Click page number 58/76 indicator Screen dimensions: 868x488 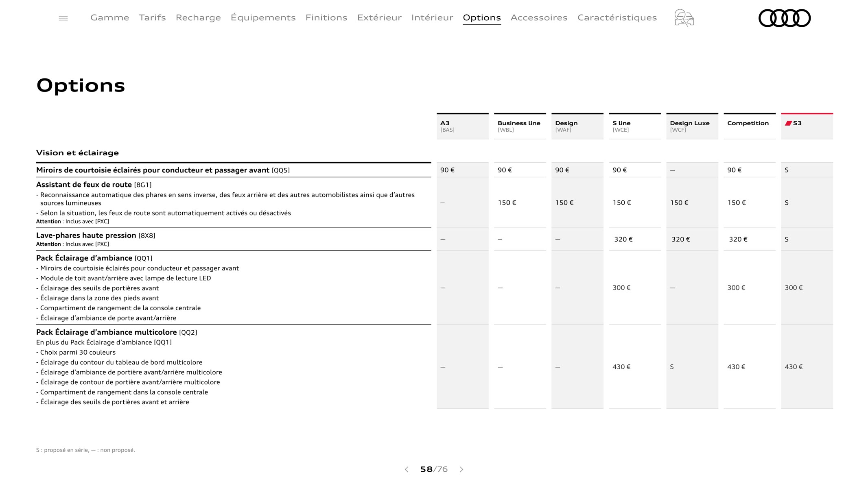point(434,469)
